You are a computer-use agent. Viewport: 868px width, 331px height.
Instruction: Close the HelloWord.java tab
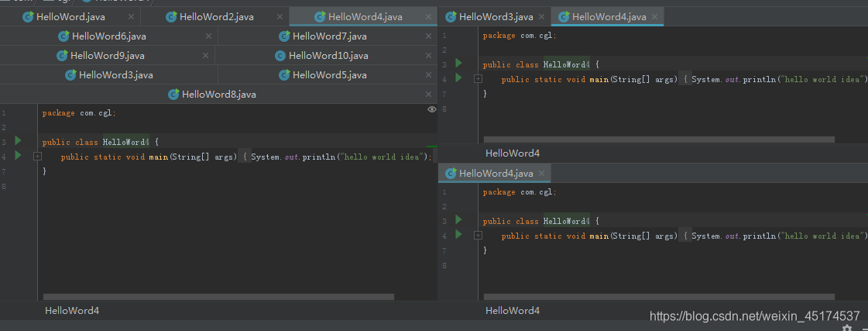click(131, 17)
